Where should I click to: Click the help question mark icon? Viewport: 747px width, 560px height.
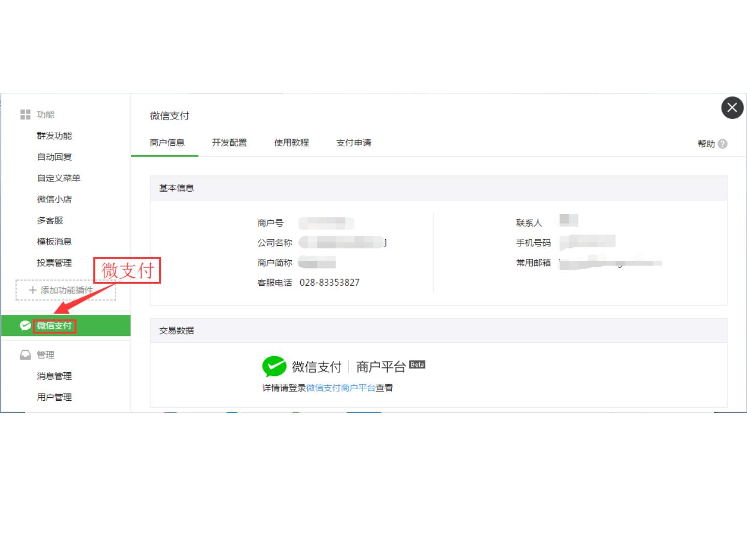point(723,144)
